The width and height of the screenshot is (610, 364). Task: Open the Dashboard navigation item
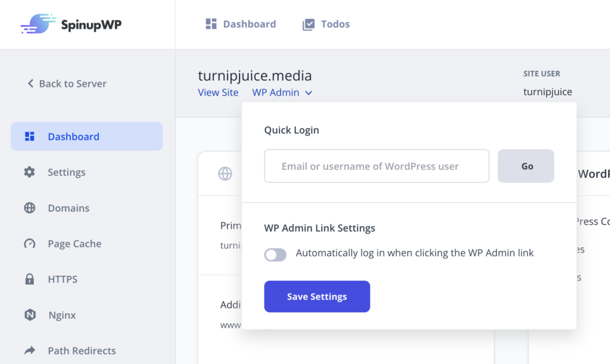249,24
